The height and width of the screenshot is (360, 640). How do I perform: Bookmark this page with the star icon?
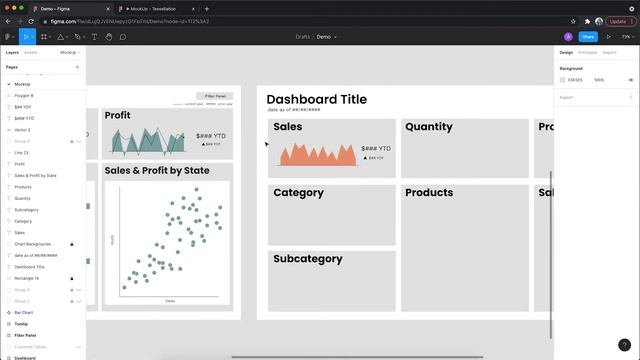(x=573, y=21)
